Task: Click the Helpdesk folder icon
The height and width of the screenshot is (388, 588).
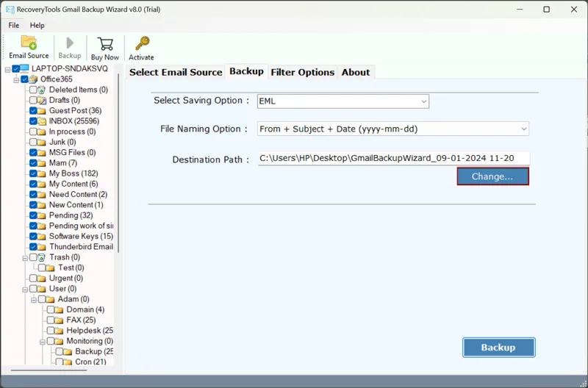Action: coord(59,331)
